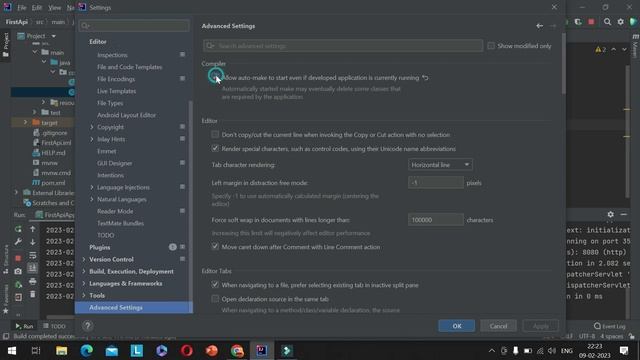Switch to IntelliJ IDEA taskbar icon
Viewport: 640px width, 360px height.
pos(262,351)
